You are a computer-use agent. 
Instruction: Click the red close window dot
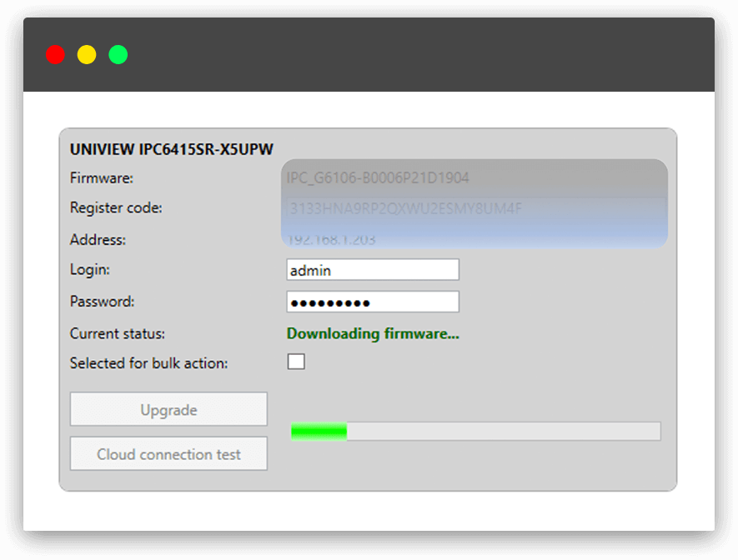tap(55, 55)
